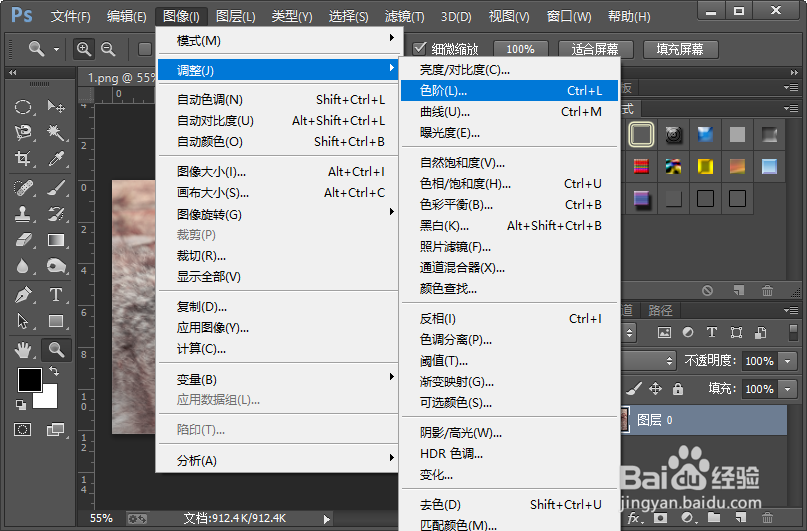Viewport: 807px width, 531px height.
Task: Expand the 图像旋转(G) submenu
Action: (x=278, y=214)
